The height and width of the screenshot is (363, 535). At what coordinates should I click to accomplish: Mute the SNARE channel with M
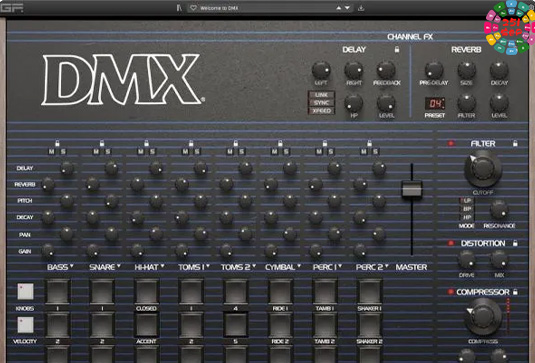coord(96,151)
